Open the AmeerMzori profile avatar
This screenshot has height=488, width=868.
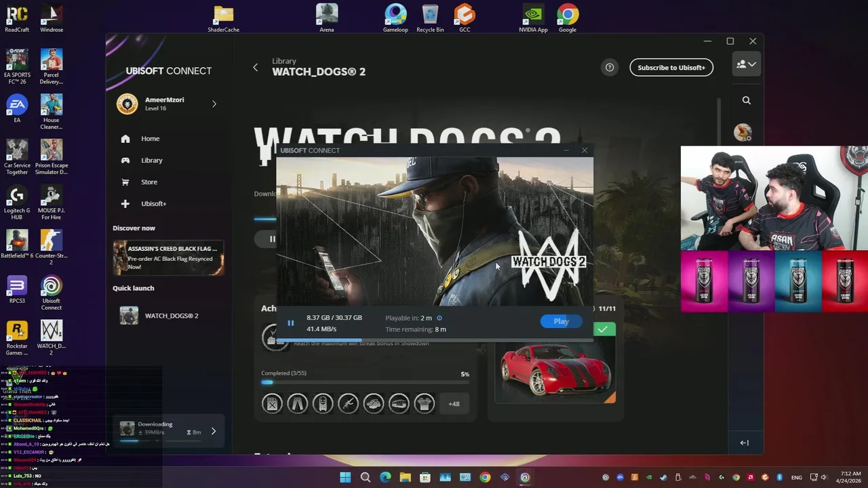pyautogui.click(x=127, y=104)
